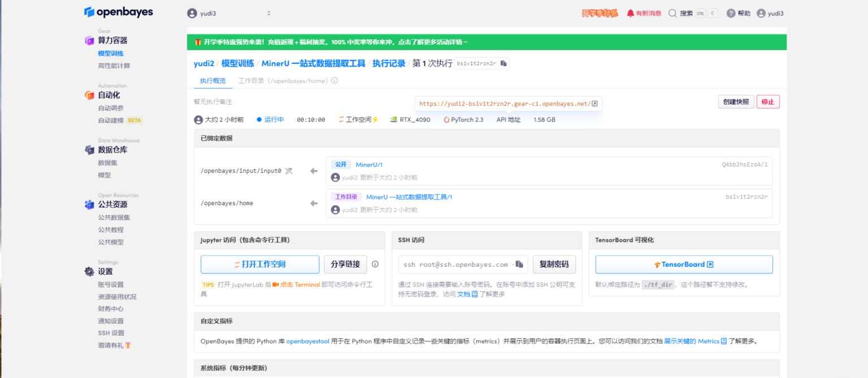The image size is (868, 378).
Task: Open the MinerU/1 dataset link
Action: [x=369, y=164]
